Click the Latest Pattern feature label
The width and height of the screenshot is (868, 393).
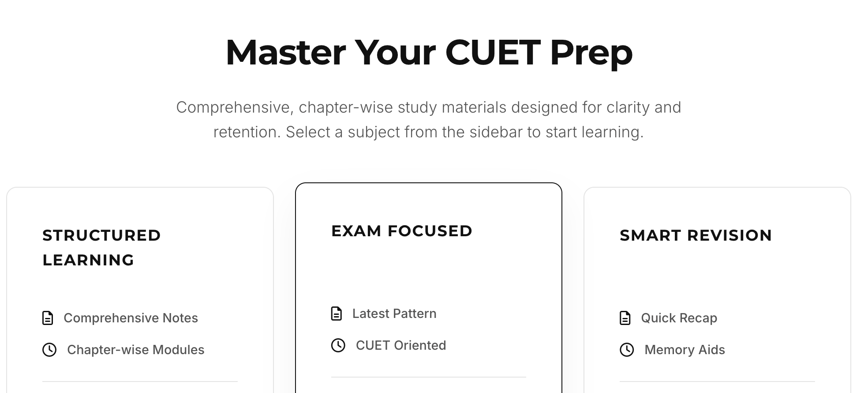tap(394, 313)
